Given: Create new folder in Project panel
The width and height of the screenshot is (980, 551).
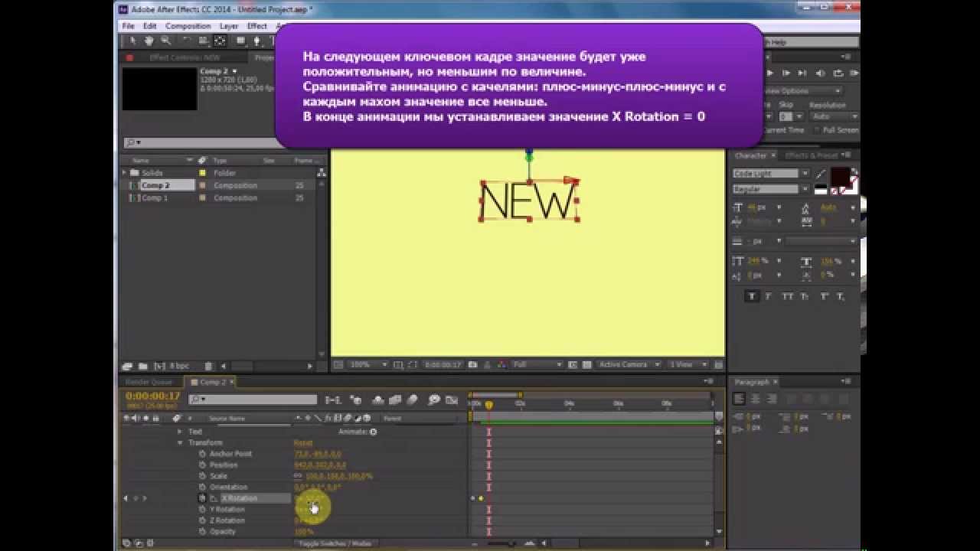Looking at the screenshot, I should [142, 367].
